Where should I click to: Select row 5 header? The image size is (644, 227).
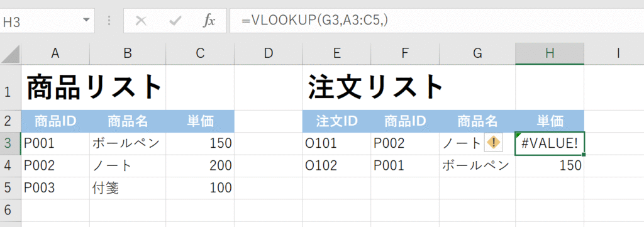pos(10,187)
